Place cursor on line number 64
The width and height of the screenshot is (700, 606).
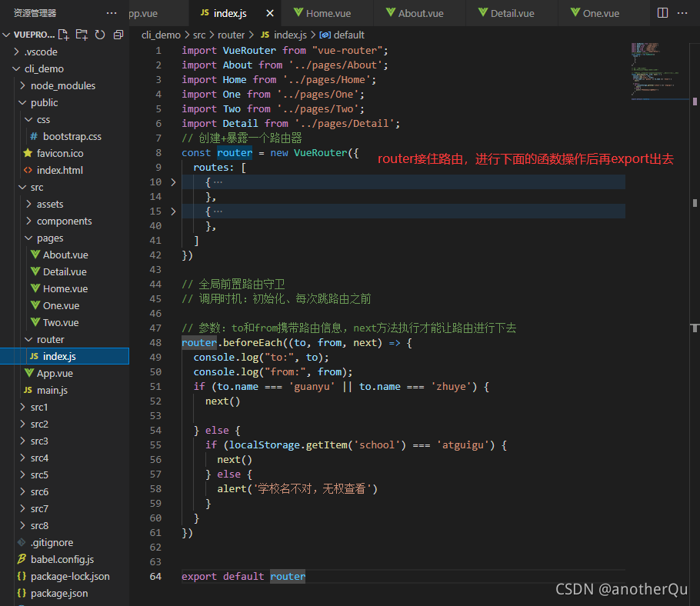pos(155,577)
